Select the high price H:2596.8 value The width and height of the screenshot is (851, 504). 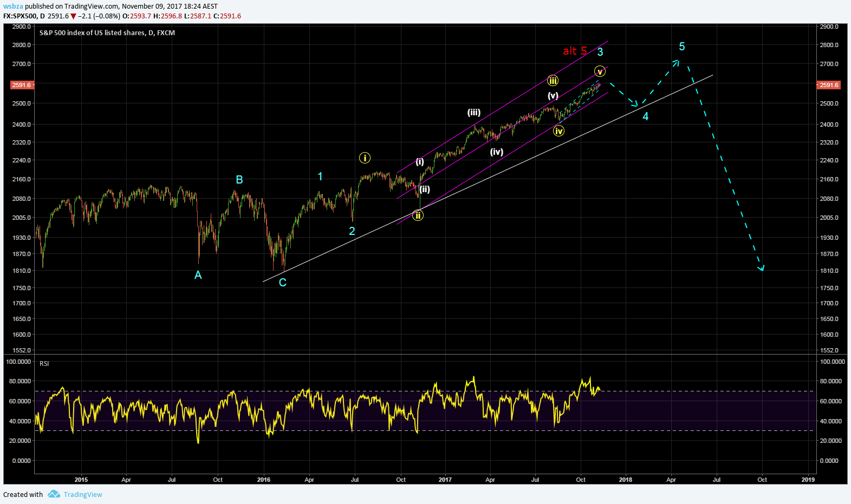[x=168, y=16]
